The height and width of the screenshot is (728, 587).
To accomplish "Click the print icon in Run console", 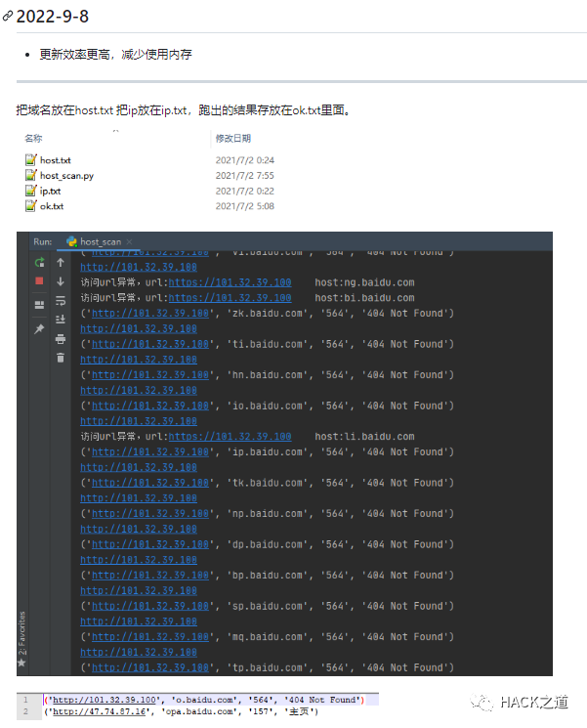I will 61,339.
